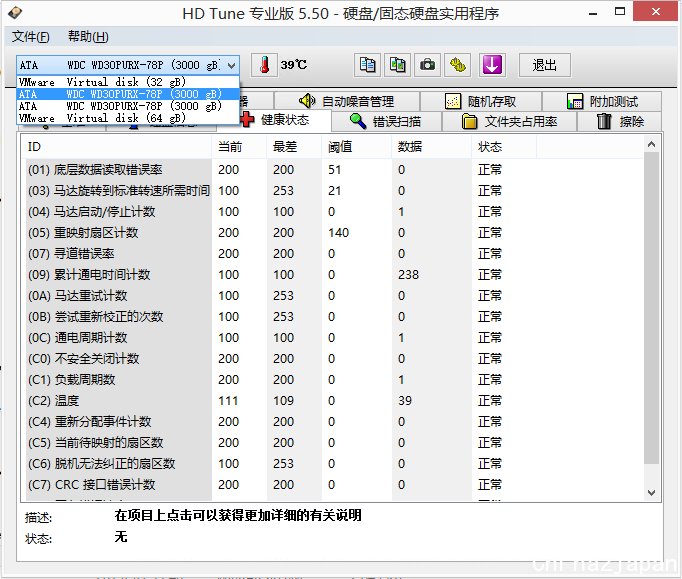Click the trash can erase icon
Screen dimensions: 682x579
(604, 121)
